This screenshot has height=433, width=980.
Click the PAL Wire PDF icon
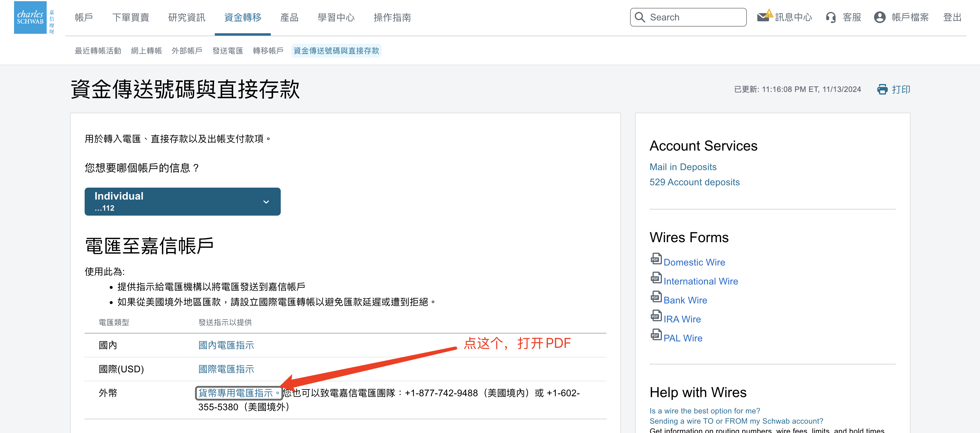pos(656,335)
